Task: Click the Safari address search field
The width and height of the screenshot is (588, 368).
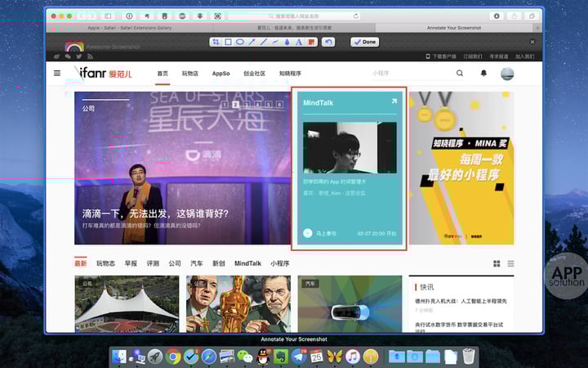Action: point(294,16)
